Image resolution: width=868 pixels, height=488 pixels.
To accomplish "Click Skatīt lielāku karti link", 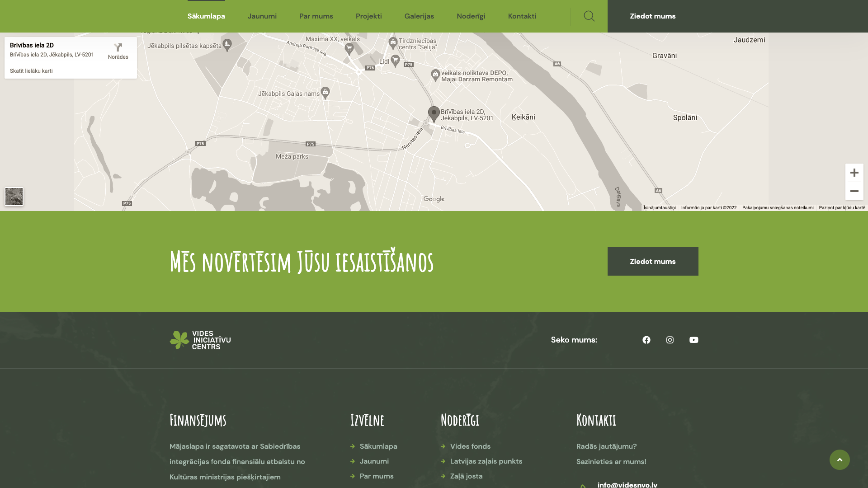I will coord(31,71).
